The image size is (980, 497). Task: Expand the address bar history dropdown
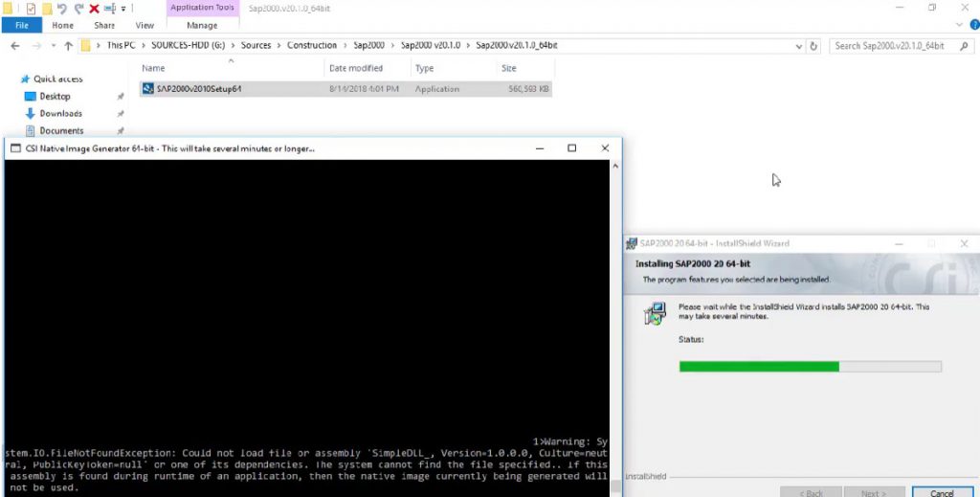click(798, 45)
